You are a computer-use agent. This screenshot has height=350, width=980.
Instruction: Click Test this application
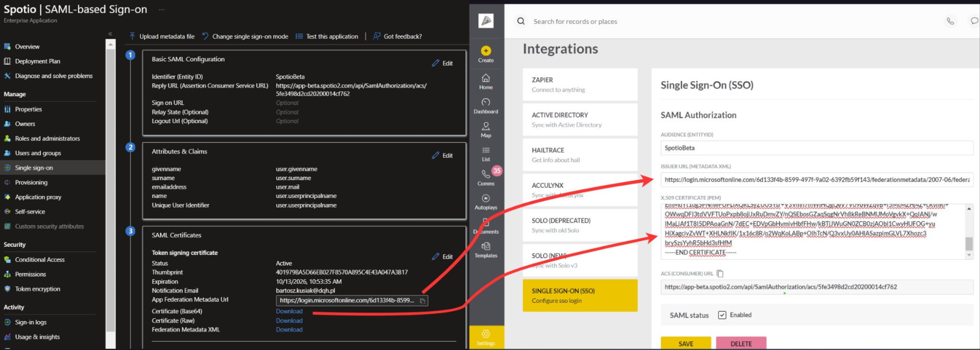point(327,36)
